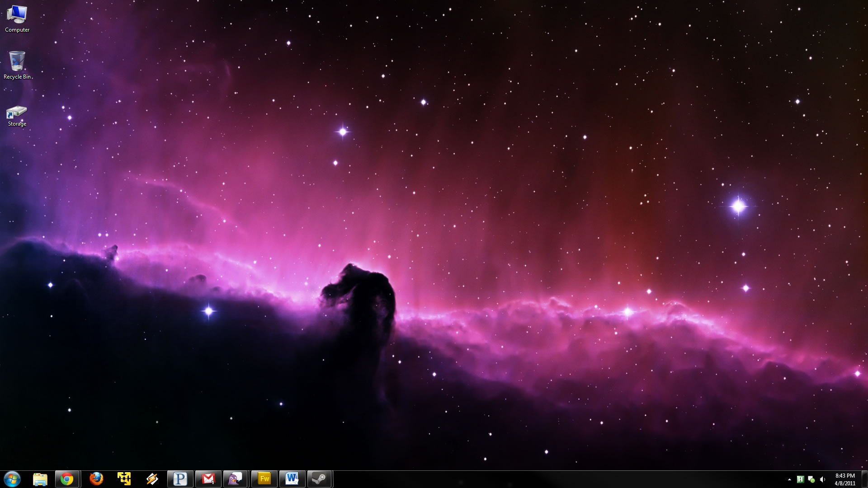This screenshot has height=488, width=868.
Task: Open the clock showing 8:43 PM
Action: pos(845,479)
